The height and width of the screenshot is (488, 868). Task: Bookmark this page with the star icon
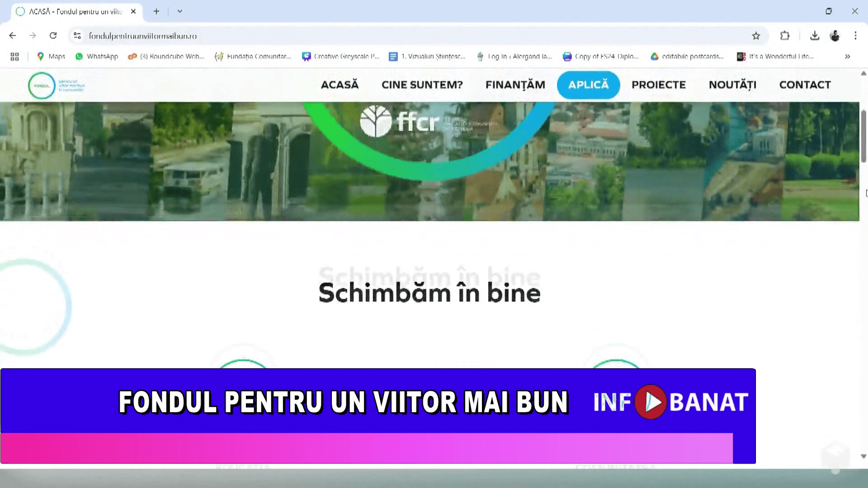[756, 36]
